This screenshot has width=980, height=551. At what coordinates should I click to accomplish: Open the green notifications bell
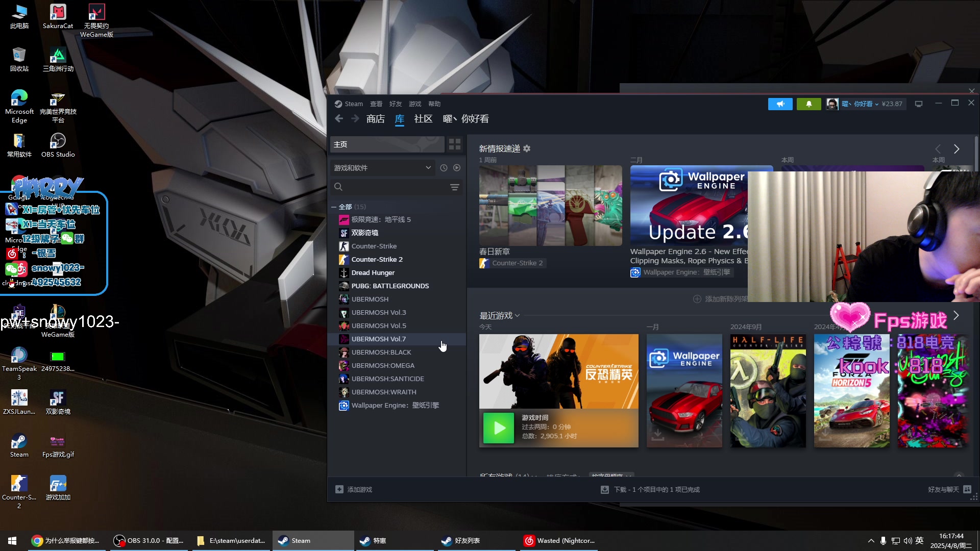[x=808, y=104]
